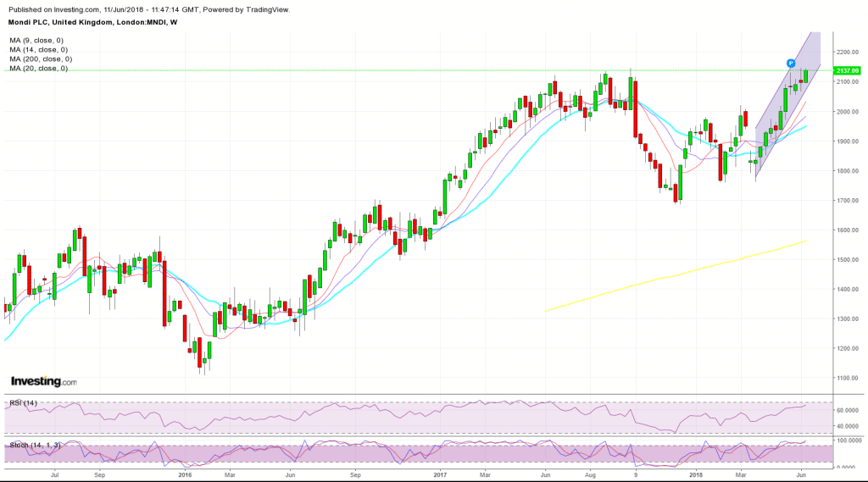Image resolution: width=868 pixels, height=482 pixels.
Task: Click the blue P marker on the chart
Action: (x=790, y=64)
